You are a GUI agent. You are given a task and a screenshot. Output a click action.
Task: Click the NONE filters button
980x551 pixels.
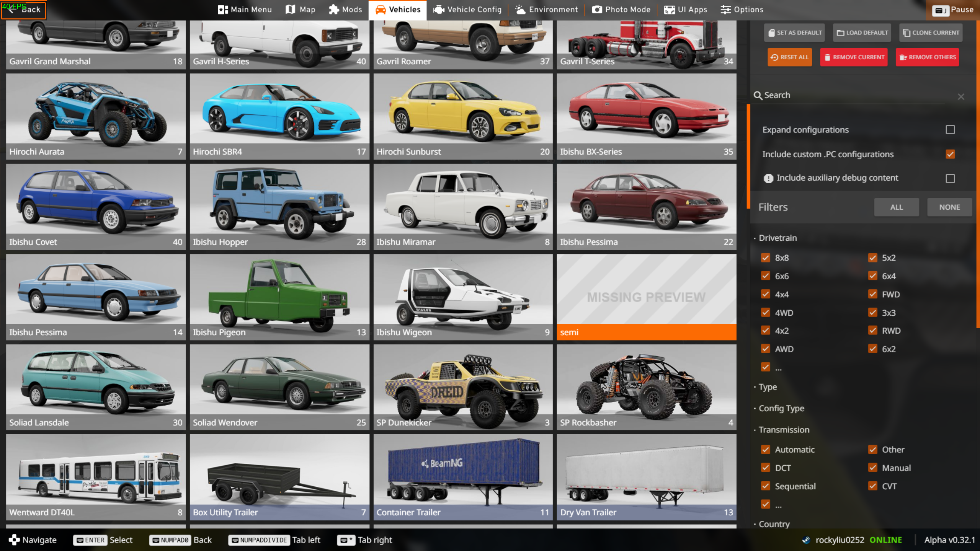(949, 207)
